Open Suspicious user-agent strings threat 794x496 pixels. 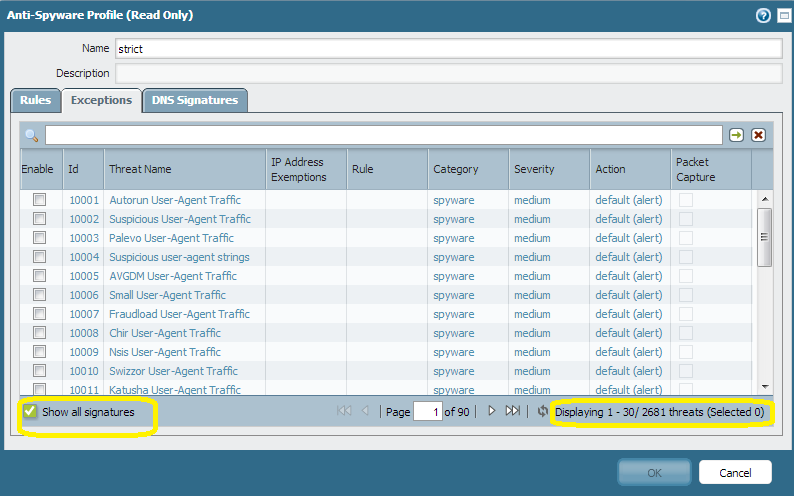[179, 257]
